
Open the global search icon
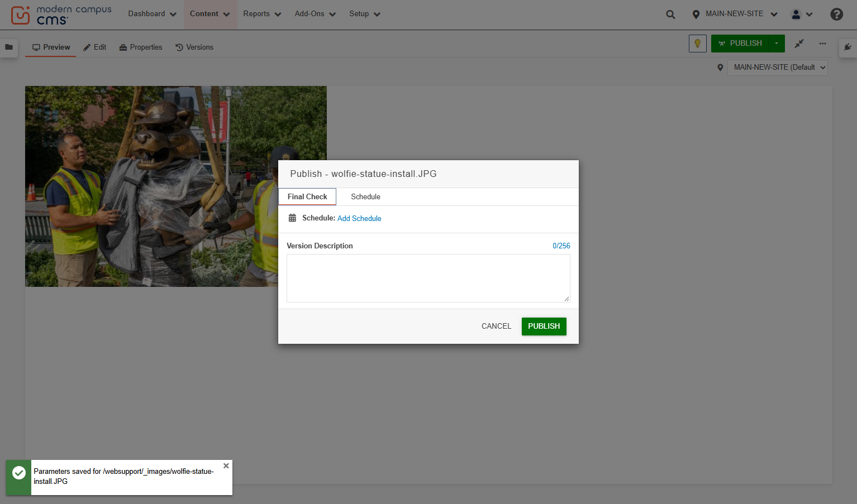[670, 15]
